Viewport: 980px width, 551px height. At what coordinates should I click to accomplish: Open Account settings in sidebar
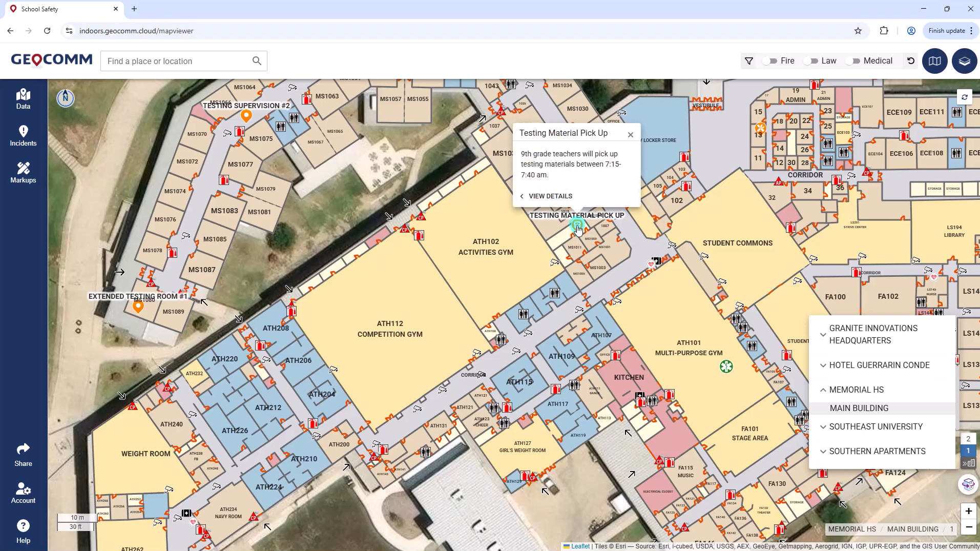[23, 493]
